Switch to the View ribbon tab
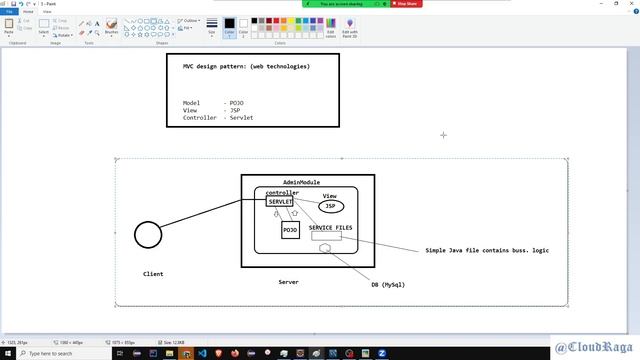640x360 pixels. pos(47,11)
